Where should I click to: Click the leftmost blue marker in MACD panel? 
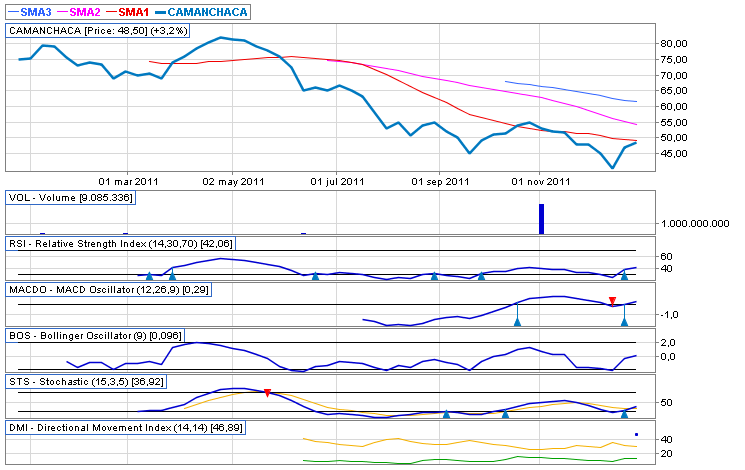click(x=517, y=321)
